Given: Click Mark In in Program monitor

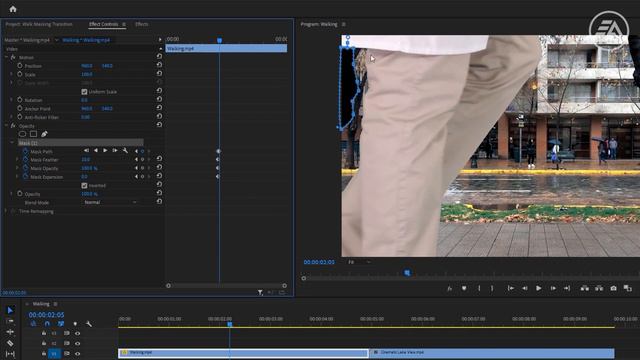Looking at the screenshot, I should (x=479, y=288).
